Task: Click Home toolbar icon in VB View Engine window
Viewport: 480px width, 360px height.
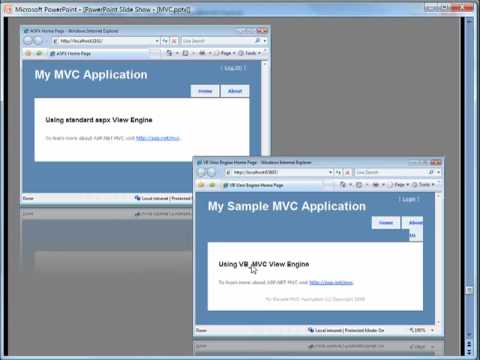Action: 343,184
